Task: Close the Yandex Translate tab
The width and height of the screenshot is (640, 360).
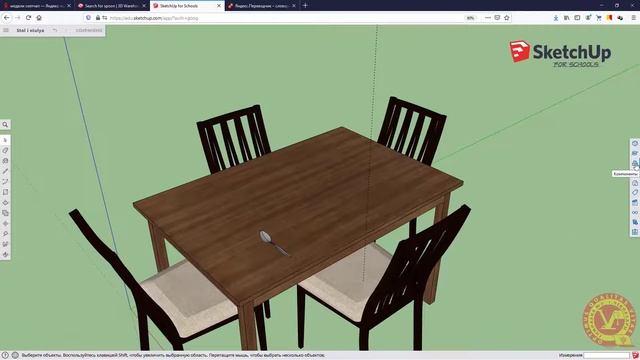Action: 294,6
